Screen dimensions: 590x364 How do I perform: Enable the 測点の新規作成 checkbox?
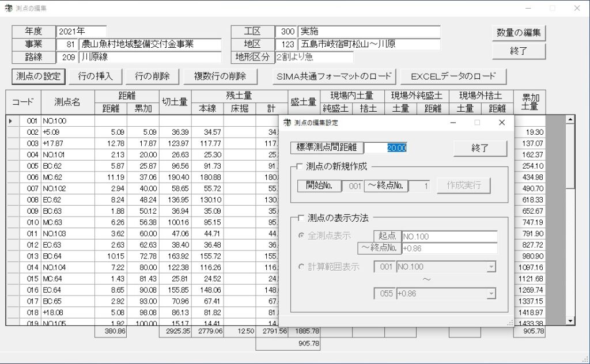(300, 166)
